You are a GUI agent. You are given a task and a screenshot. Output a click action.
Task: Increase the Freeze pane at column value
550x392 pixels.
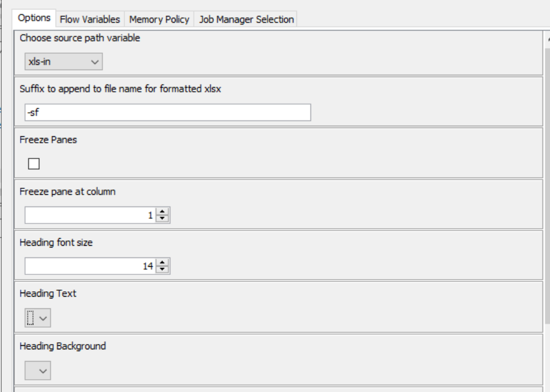tap(162, 212)
